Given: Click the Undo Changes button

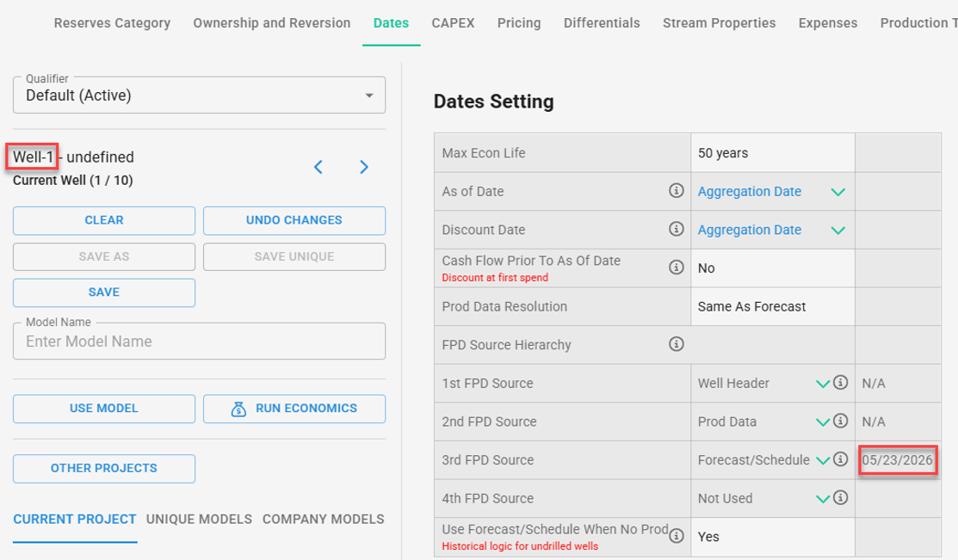Looking at the screenshot, I should tap(294, 220).
